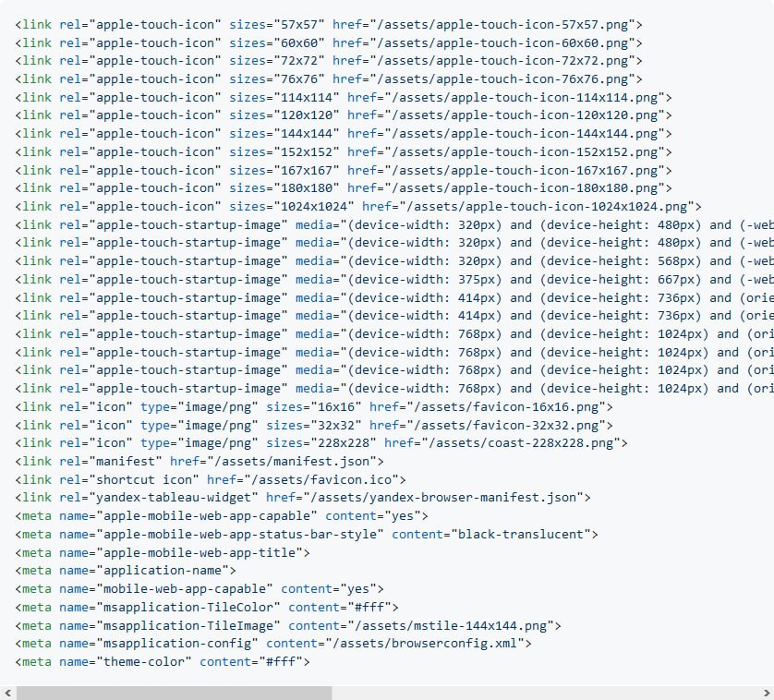This screenshot has width=774, height=700.
Task: Click the apple-touch-icon 114x114 link line
Action: [344, 97]
